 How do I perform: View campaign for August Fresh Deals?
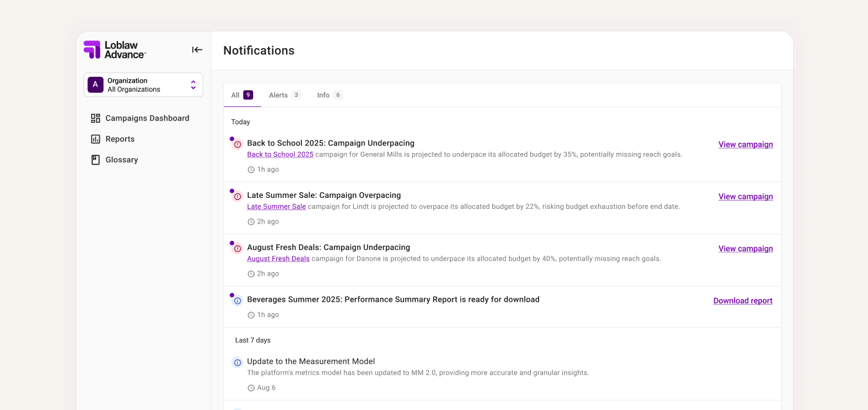coord(746,249)
